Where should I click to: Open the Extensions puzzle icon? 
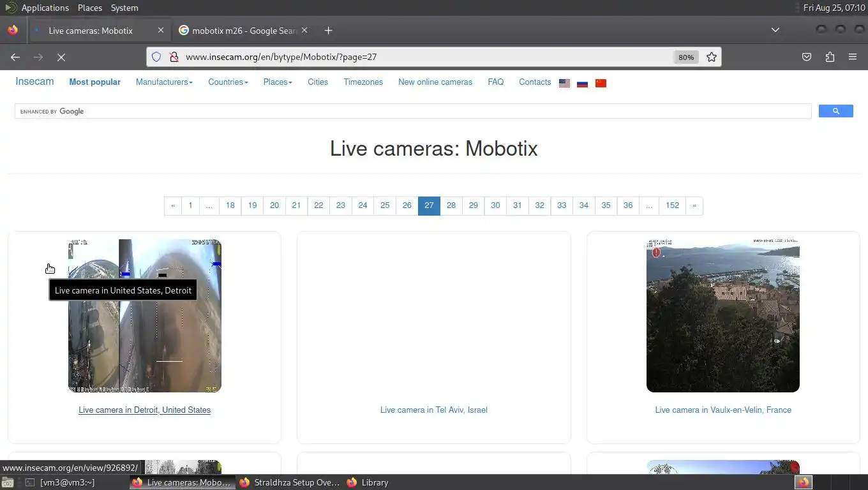[x=830, y=57]
